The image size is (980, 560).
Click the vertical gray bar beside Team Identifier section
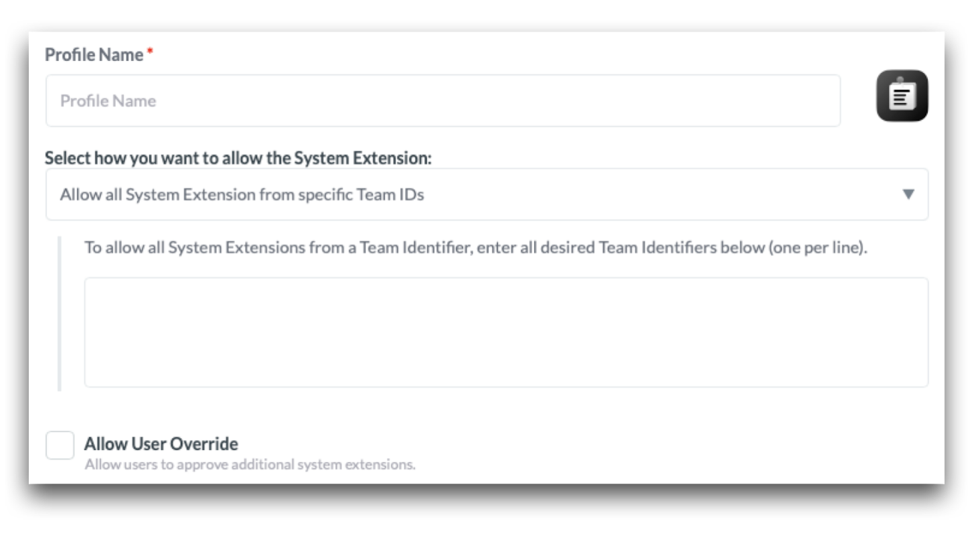(x=60, y=313)
